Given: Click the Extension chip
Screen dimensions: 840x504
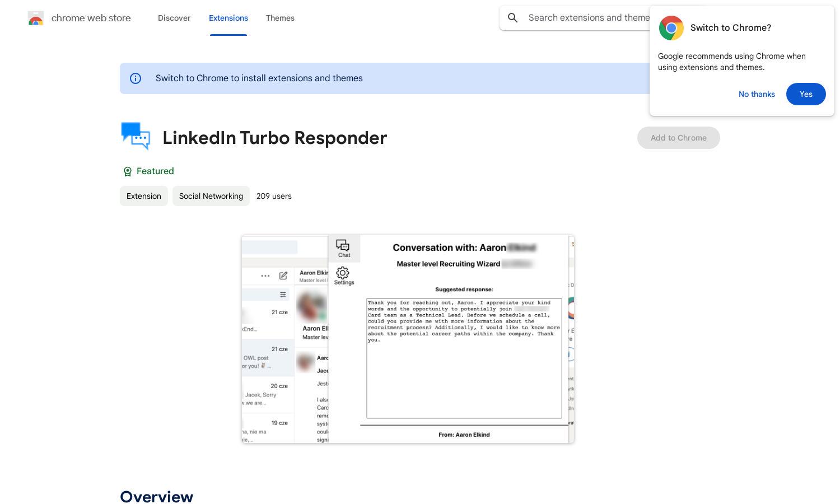Looking at the screenshot, I should 144,196.
